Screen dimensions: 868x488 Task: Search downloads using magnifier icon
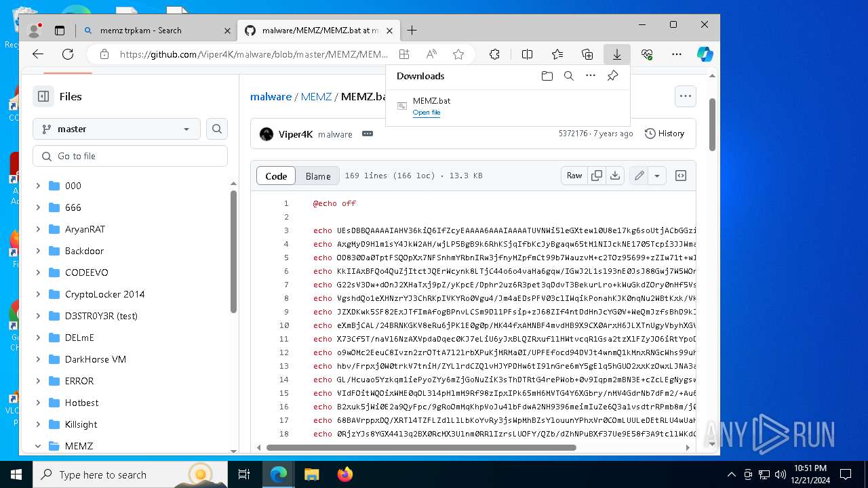(x=569, y=76)
